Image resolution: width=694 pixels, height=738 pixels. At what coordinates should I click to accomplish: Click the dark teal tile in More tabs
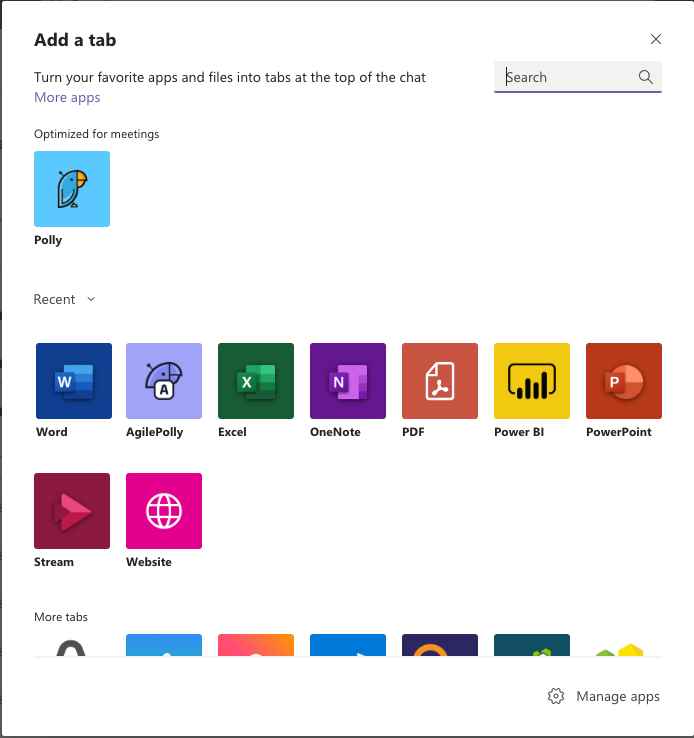coord(532,645)
